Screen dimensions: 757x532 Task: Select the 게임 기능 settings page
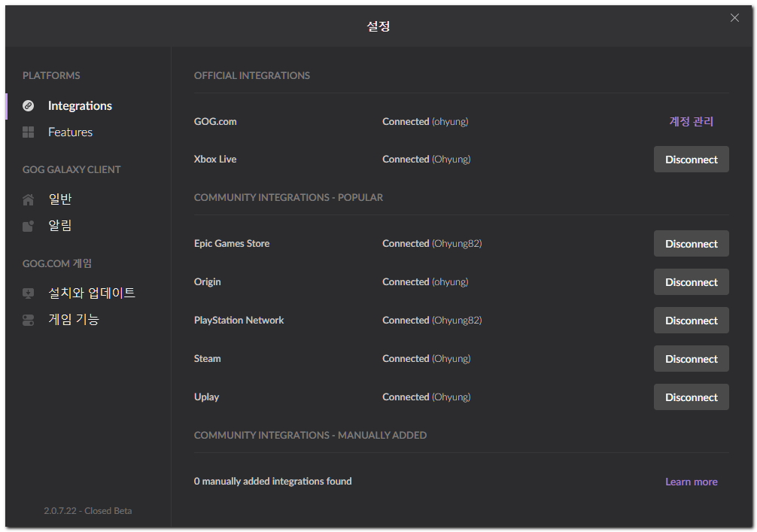pos(74,320)
